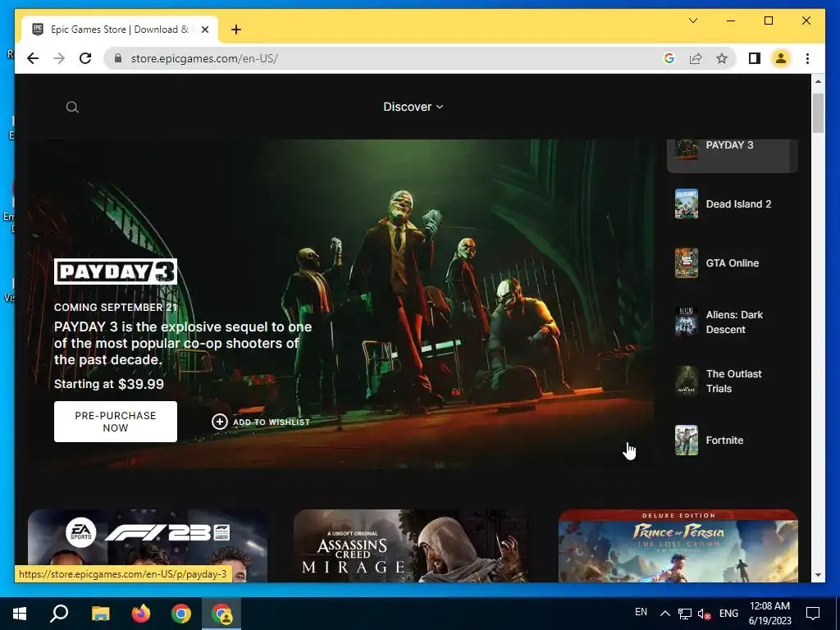Click the EN language bar indicator

641,612
